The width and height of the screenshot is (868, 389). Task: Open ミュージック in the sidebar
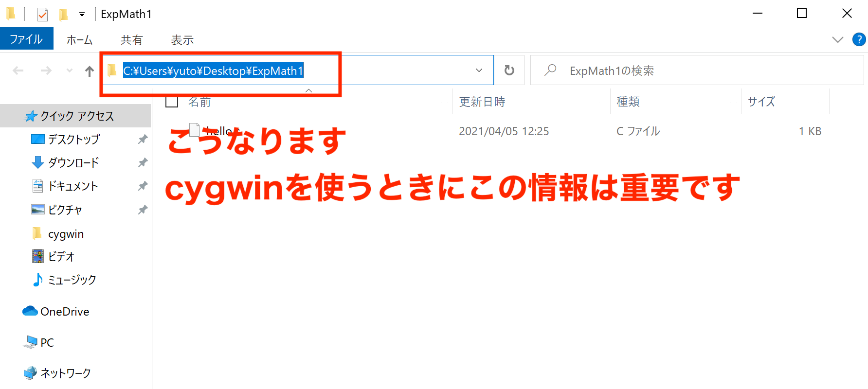click(x=72, y=280)
